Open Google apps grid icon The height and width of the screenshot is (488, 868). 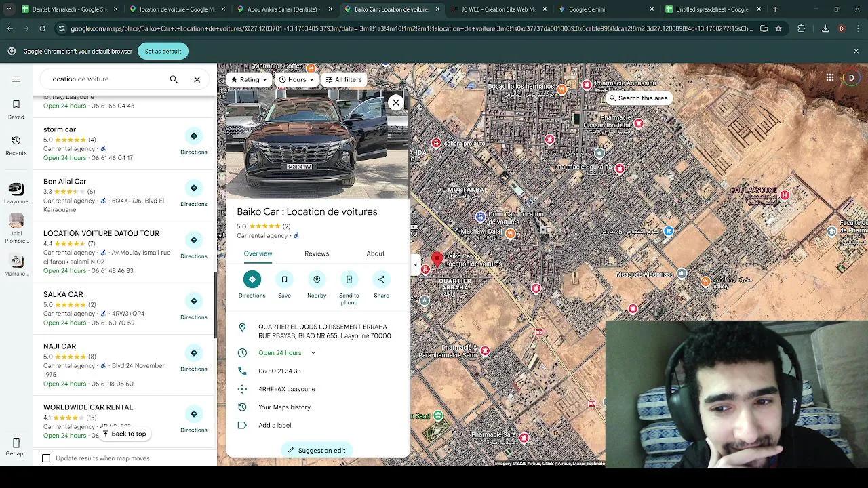[829, 78]
